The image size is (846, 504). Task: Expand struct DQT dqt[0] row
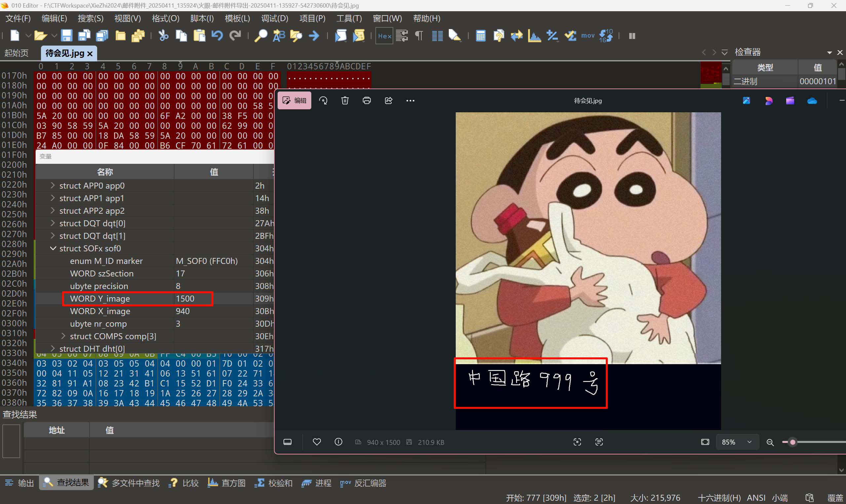[53, 223]
